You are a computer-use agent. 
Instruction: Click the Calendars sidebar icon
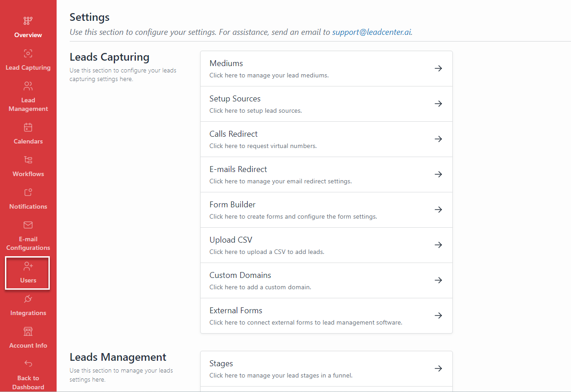click(28, 127)
